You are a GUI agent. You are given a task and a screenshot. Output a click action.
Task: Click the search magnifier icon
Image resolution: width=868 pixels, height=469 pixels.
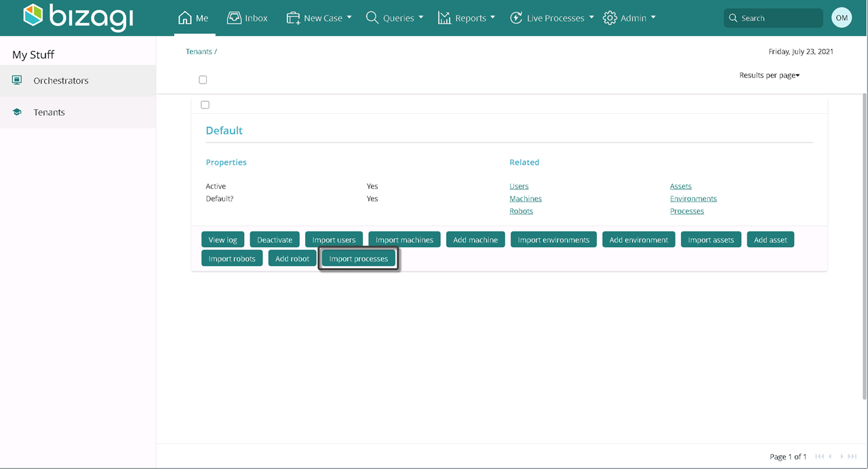tap(733, 18)
